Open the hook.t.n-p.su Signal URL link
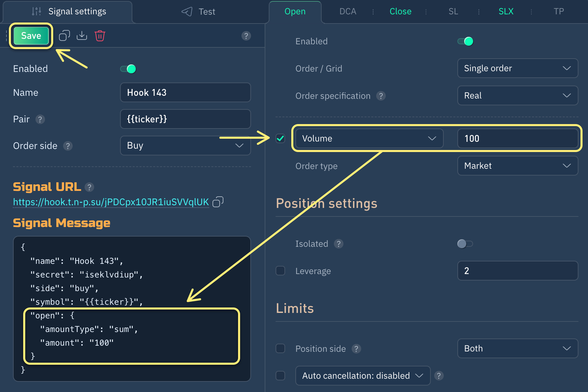This screenshot has width=588, height=392. (111, 202)
